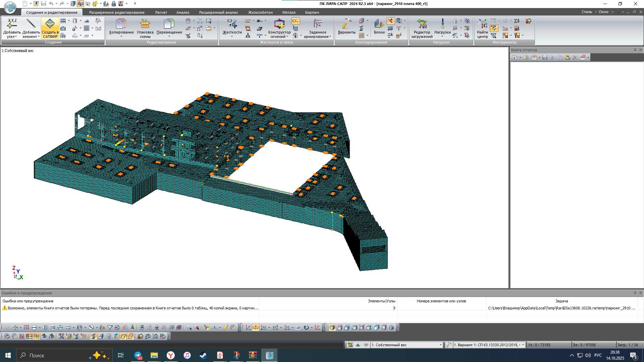Switch to the Расчет ribbon tab

pyautogui.click(x=161, y=12)
